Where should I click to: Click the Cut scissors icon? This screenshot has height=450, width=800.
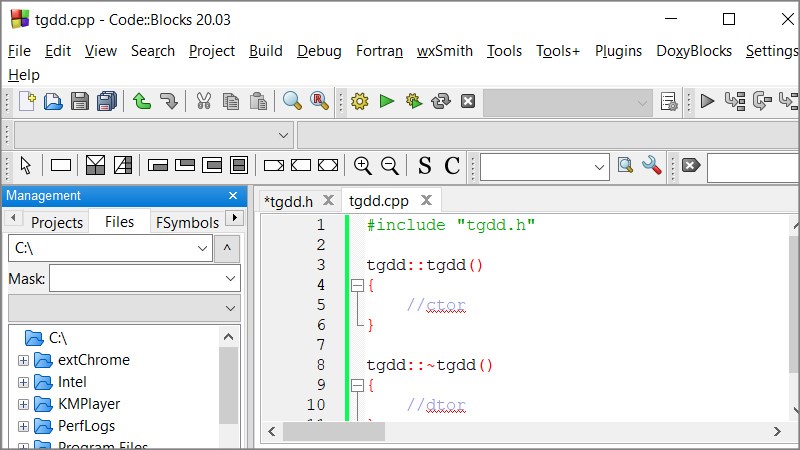point(204,101)
